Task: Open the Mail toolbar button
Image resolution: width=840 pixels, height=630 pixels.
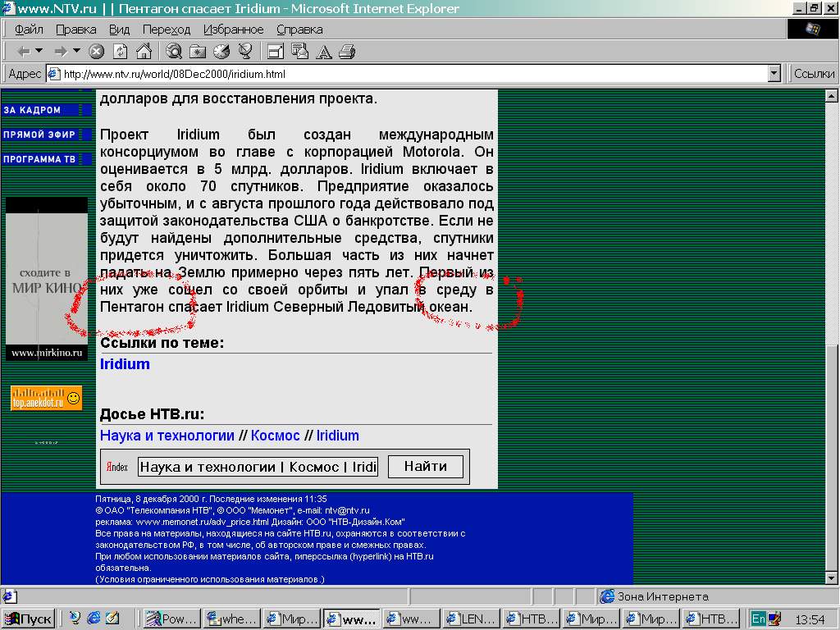Action: coord(299,52)
